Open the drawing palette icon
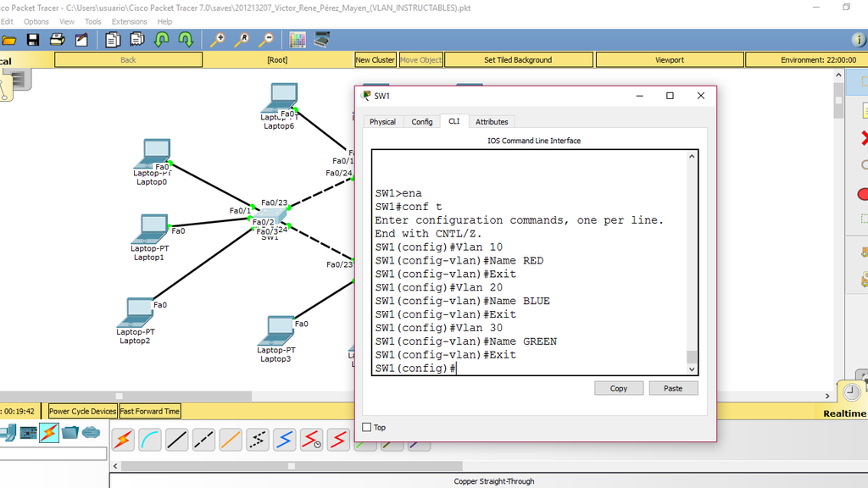Image resolution: width=868 pixels, height=488 pixels. point(298,40)
